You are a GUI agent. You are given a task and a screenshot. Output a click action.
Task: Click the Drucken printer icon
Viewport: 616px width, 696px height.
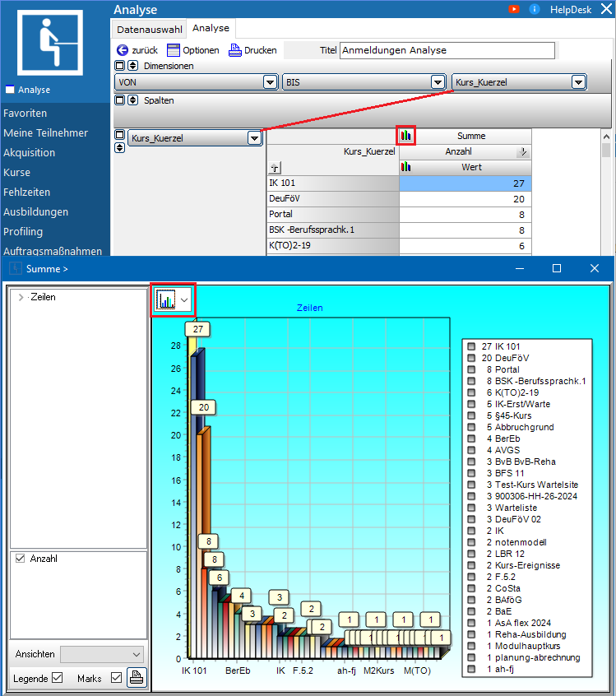click(234, 50)
